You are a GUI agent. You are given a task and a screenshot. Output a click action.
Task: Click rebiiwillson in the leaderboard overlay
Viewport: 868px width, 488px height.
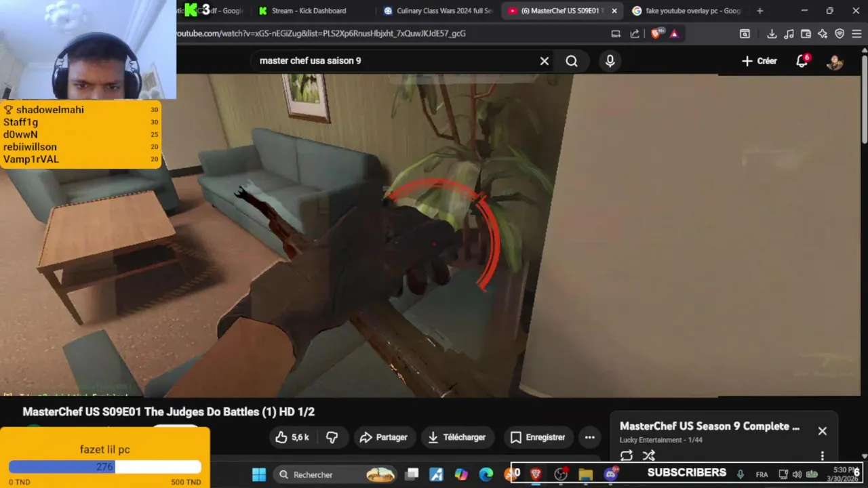tap(30, 147)
